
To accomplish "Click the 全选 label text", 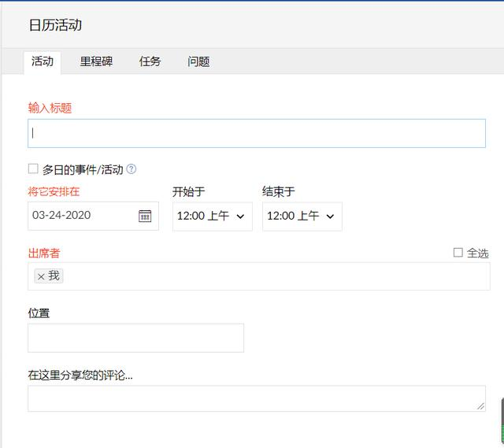I will coord(477,253).
